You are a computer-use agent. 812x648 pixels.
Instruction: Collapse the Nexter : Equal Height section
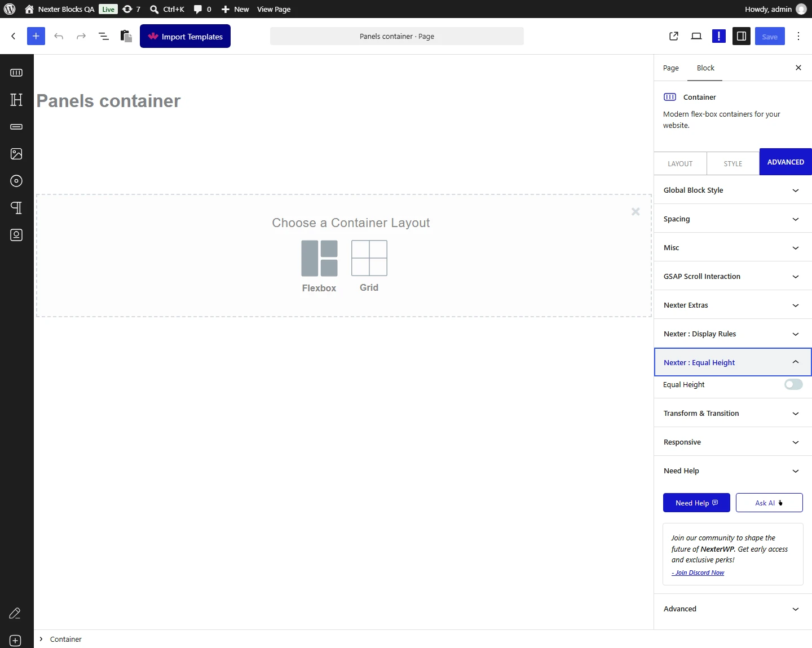[733, 362]
